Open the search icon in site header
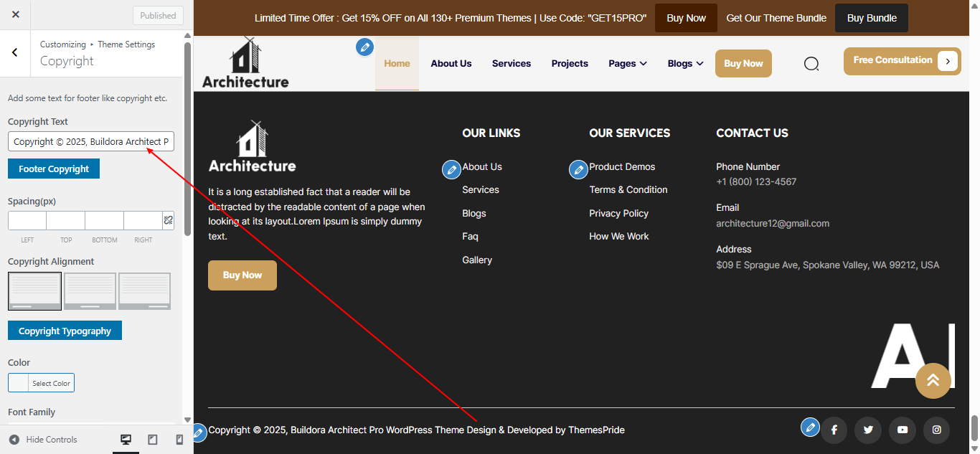980x454 pixels. [811, 63]
